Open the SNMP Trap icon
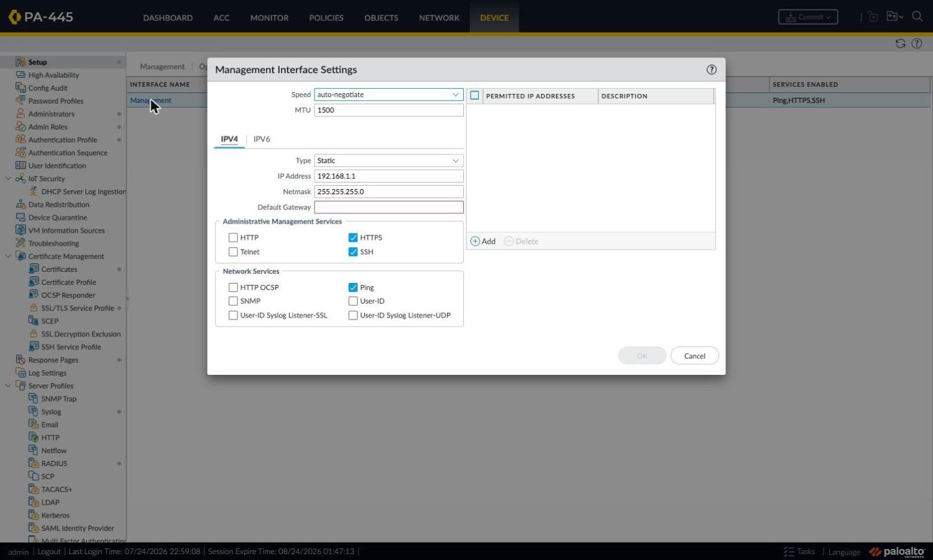The image size is (933, 560). [x=33, y=398]
